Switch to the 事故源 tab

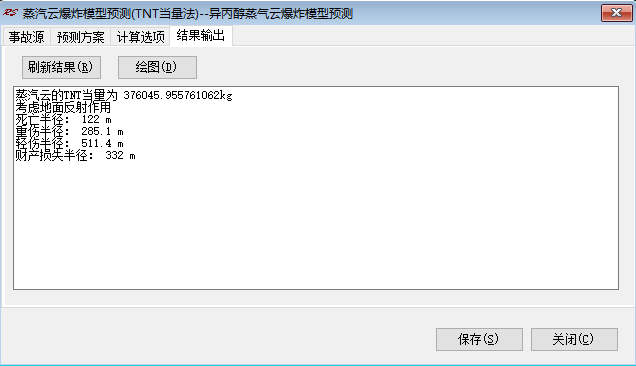click(26, 37)
